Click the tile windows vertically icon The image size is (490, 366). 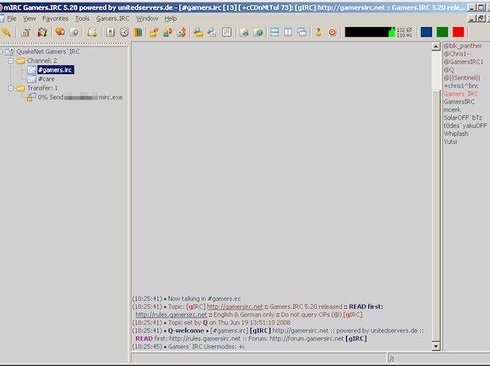pos(288,32)
